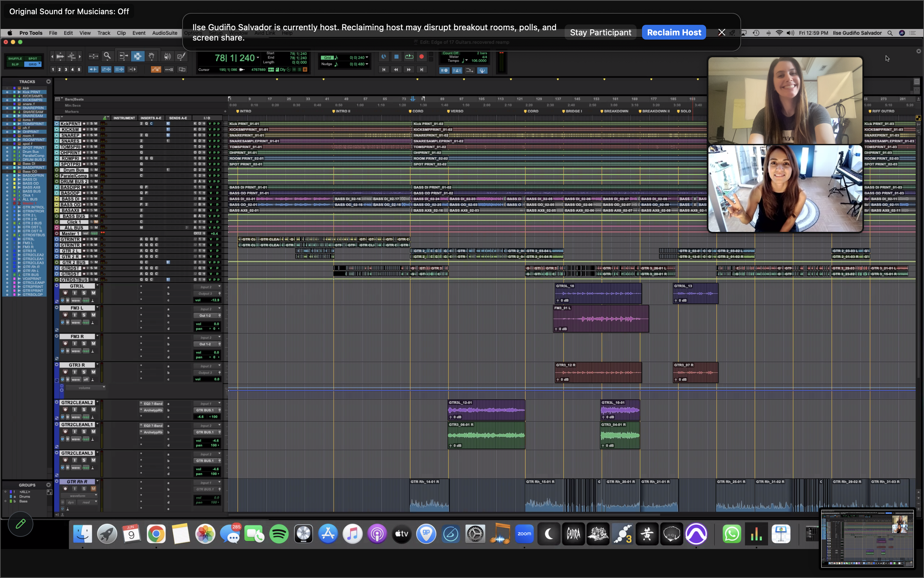Open FM3 L Input 2 selector
This screenshot has width=924, height=578.
(207, 309)
